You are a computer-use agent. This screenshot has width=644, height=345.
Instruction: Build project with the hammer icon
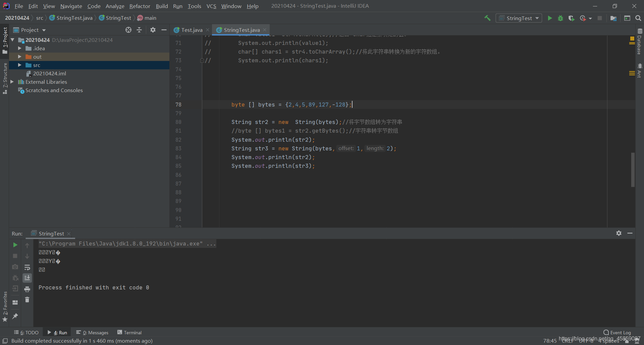487,18
